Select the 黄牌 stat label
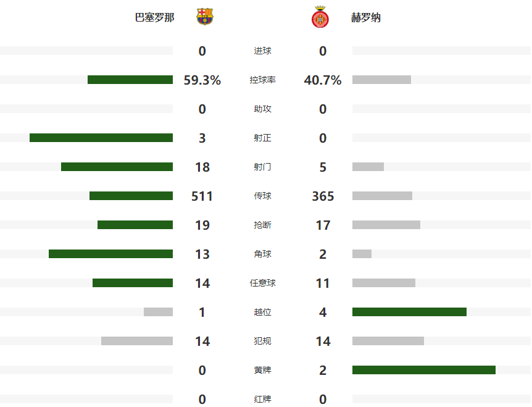Image resolution: width=532 pixels, height=407 pixels. 263,370
